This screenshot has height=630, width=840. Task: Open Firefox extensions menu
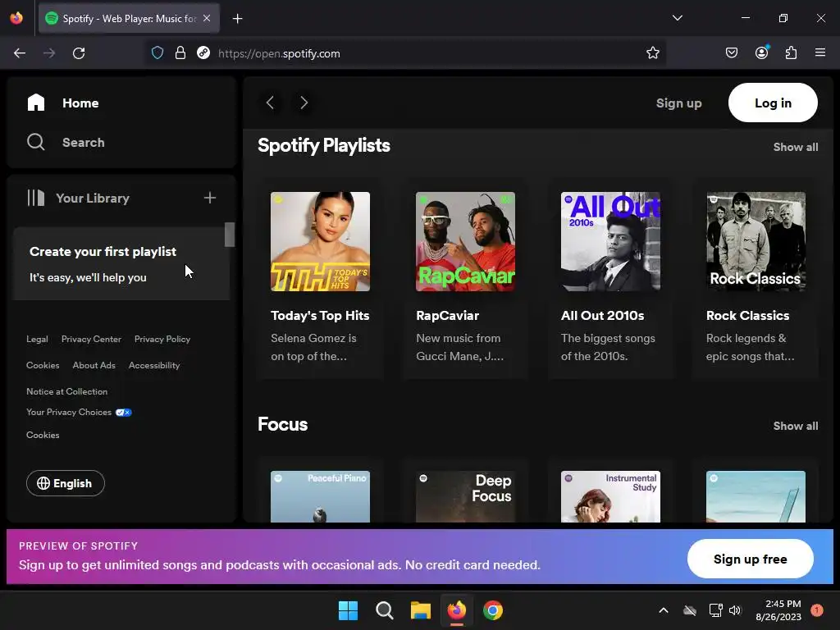pos(791,52)
